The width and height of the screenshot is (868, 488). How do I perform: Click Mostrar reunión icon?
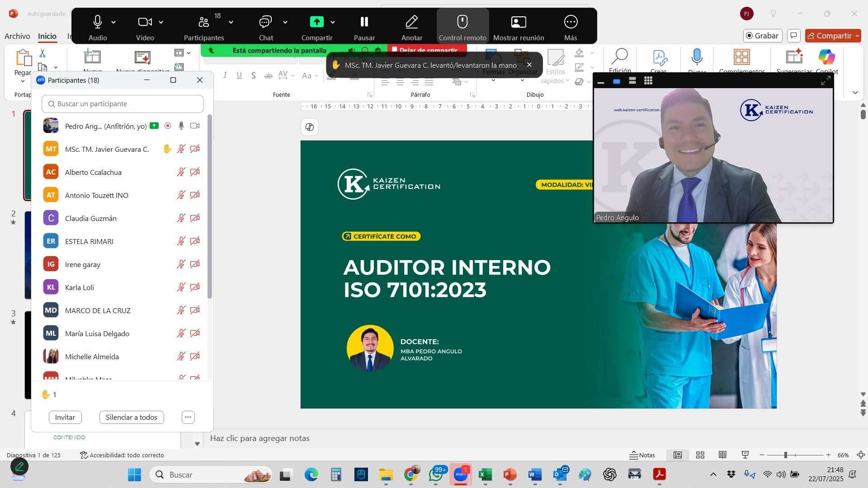(x=518, y=22)
